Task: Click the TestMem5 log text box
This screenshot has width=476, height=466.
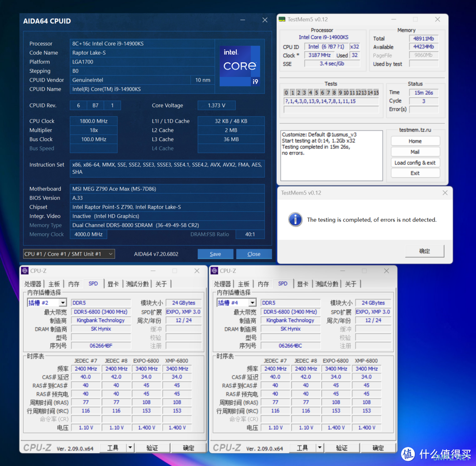Action: tap(331, 156)
